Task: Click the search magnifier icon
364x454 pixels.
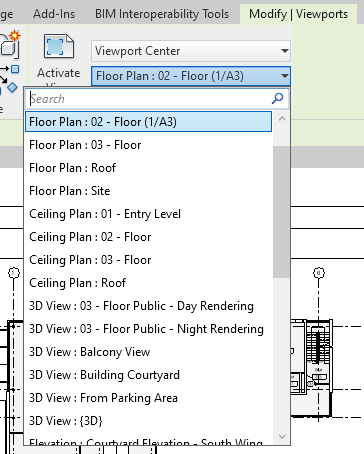Action: [x=277, y=99]
